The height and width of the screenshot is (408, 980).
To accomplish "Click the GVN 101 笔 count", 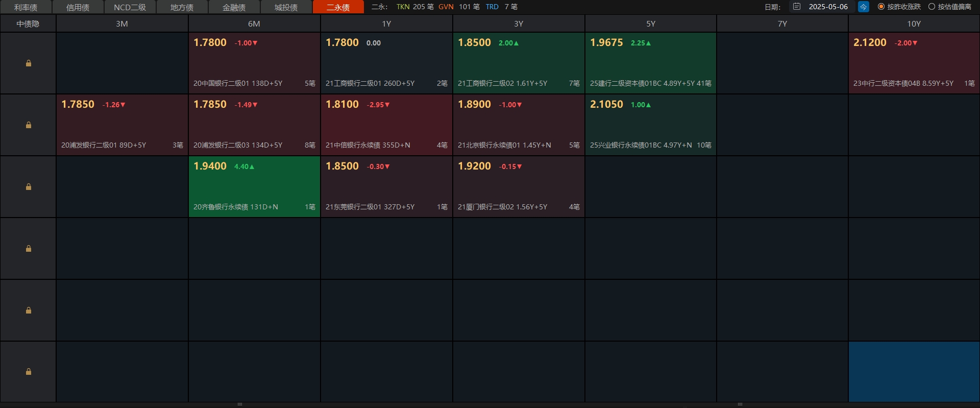I will [459, 7].
